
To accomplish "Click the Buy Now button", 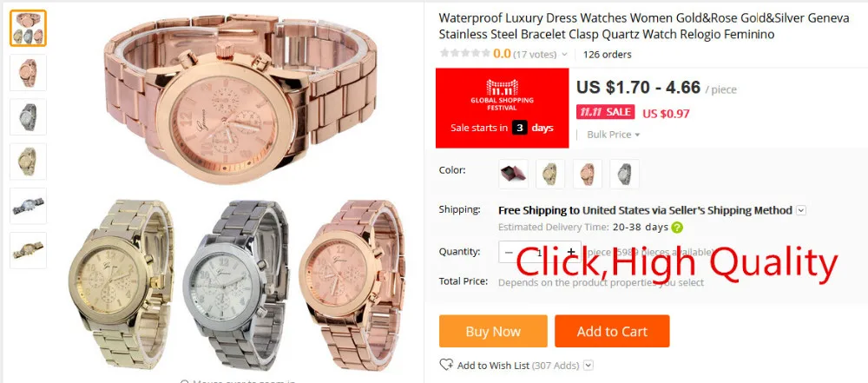I will 493,331.
